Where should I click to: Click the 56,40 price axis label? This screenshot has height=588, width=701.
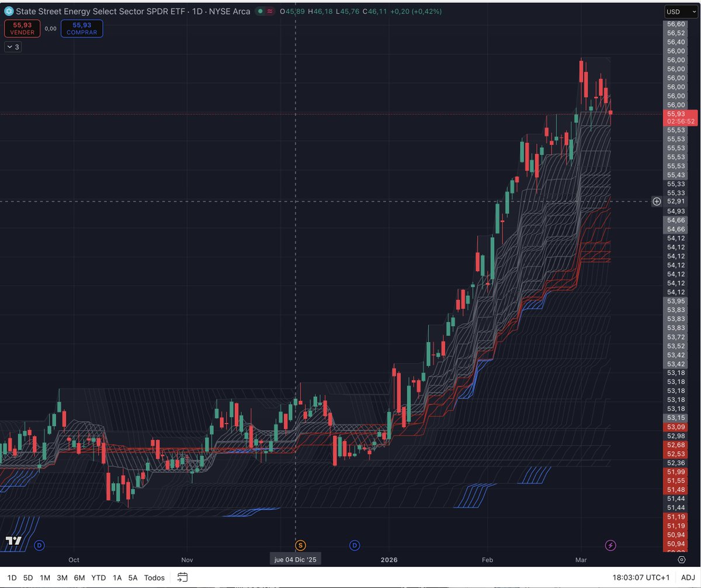click(x=676, y=42)
